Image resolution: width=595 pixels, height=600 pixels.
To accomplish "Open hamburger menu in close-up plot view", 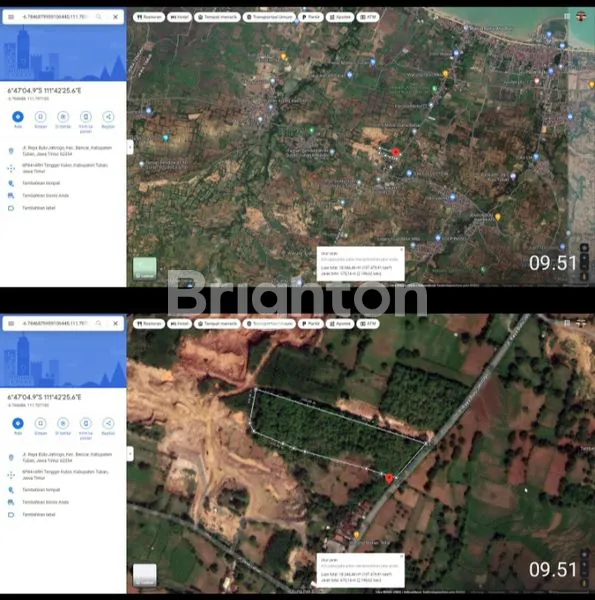I will click(x=11, y=324).
